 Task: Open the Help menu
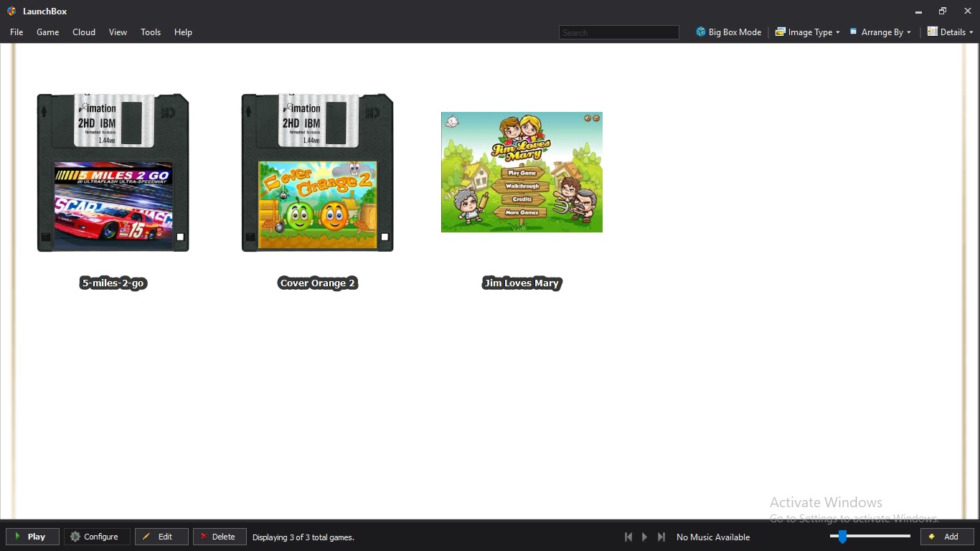[x=183, y=32]
